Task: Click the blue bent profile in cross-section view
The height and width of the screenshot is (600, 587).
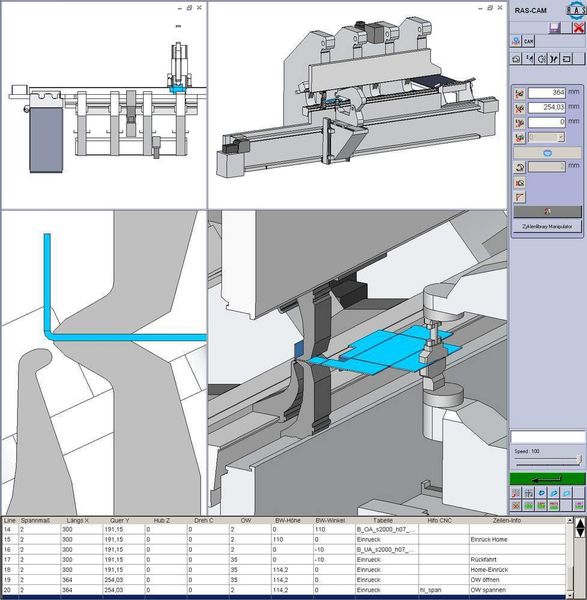Action: pos(126,338)
